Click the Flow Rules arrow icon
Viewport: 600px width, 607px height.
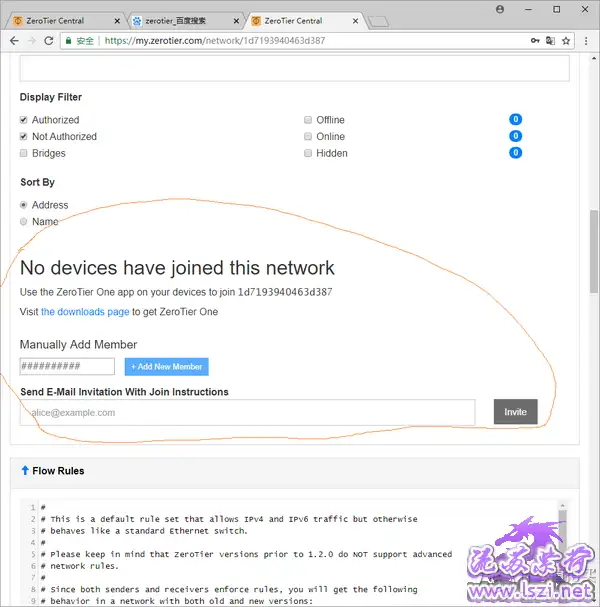[x=25, y=470]
